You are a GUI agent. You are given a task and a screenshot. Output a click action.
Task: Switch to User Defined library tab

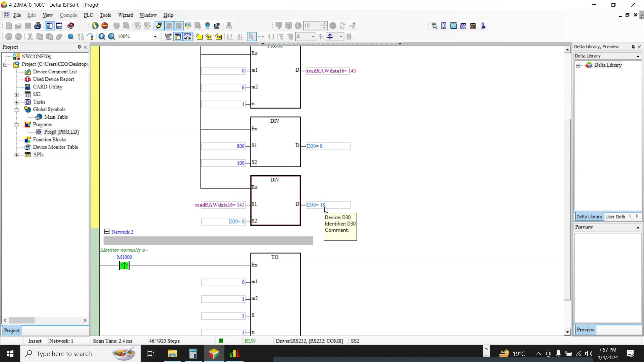615,217
